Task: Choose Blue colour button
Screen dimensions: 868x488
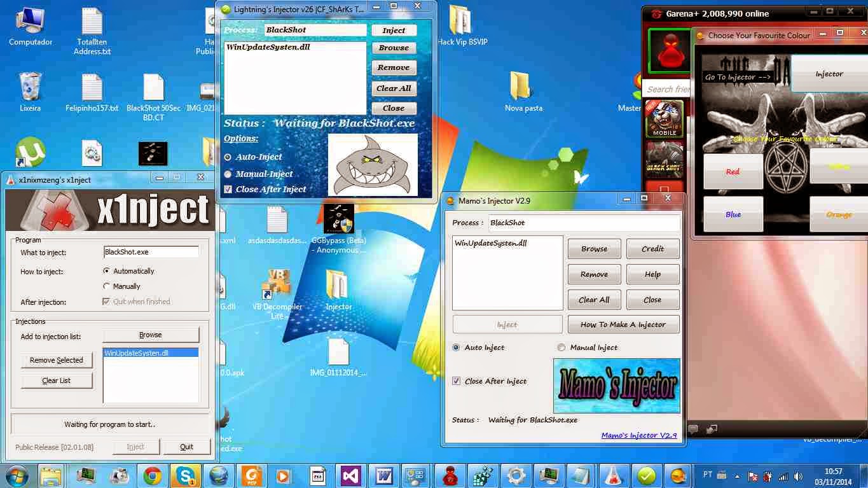Action: coord(733,214)
